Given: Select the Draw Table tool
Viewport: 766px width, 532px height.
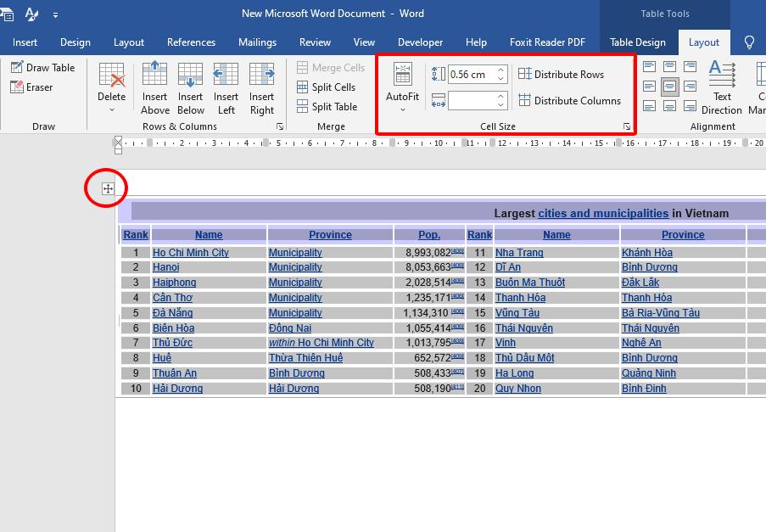Looking at the screenshot, I should [x=43, y=68].
